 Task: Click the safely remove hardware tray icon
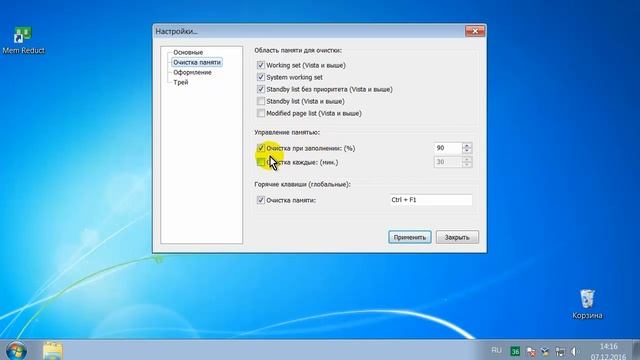tap(545, 351)
